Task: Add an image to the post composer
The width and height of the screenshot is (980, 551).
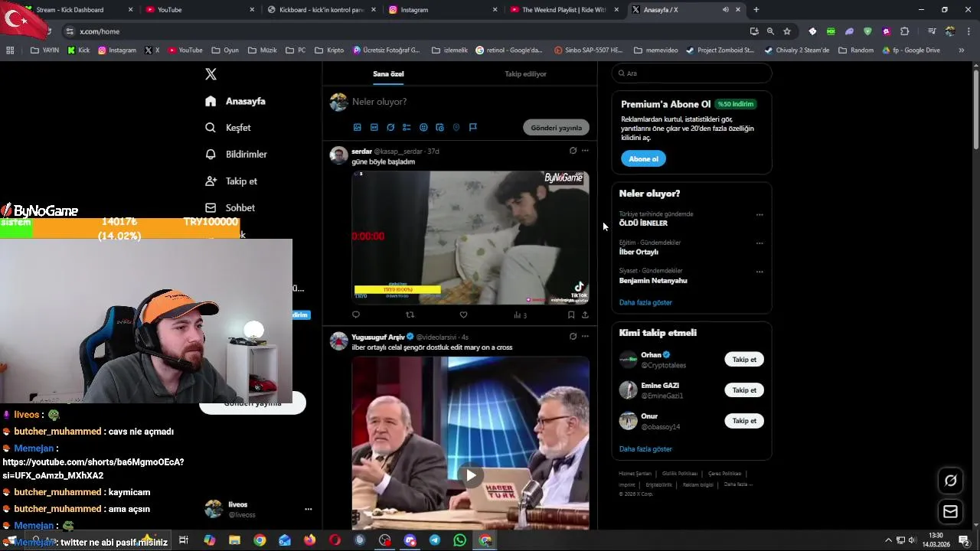Action: click(357, 128)
